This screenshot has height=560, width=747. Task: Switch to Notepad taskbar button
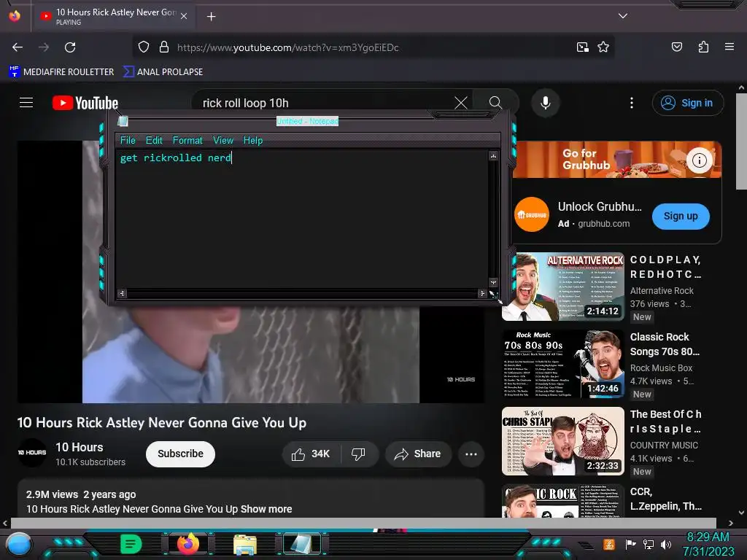tap(302, 544)
